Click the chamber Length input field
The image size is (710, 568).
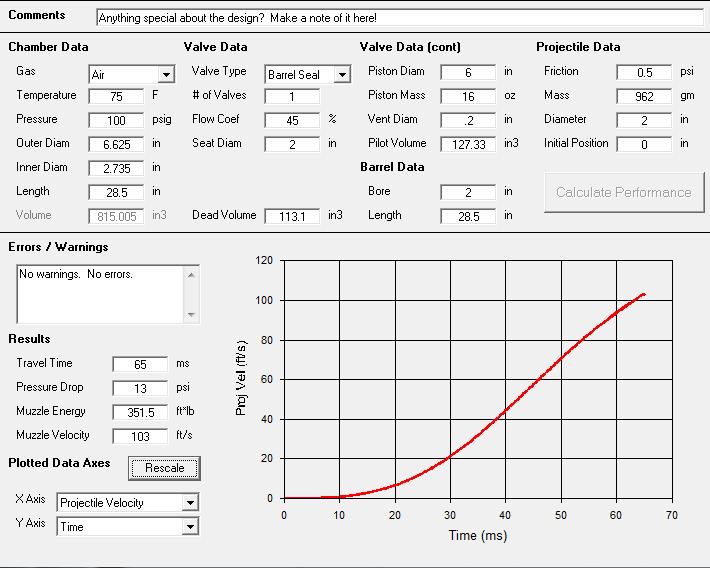(116, 192)
